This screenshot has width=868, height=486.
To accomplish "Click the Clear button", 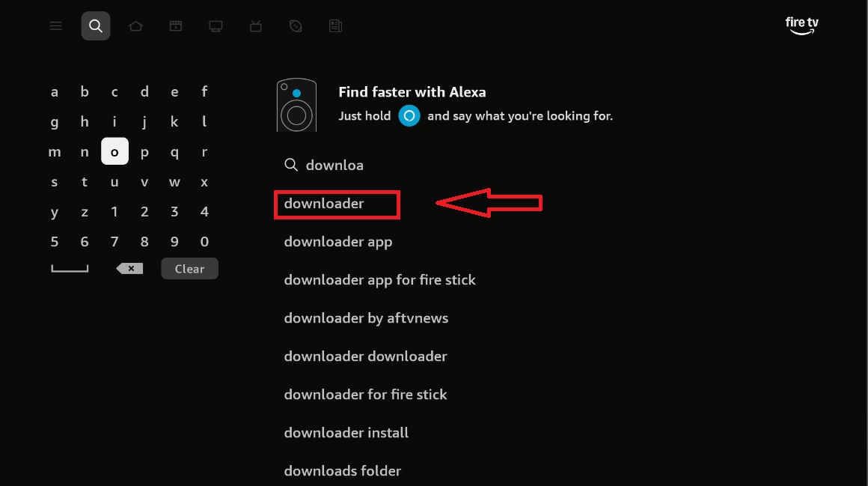I will pyautogui.click(x=189, y=269).
